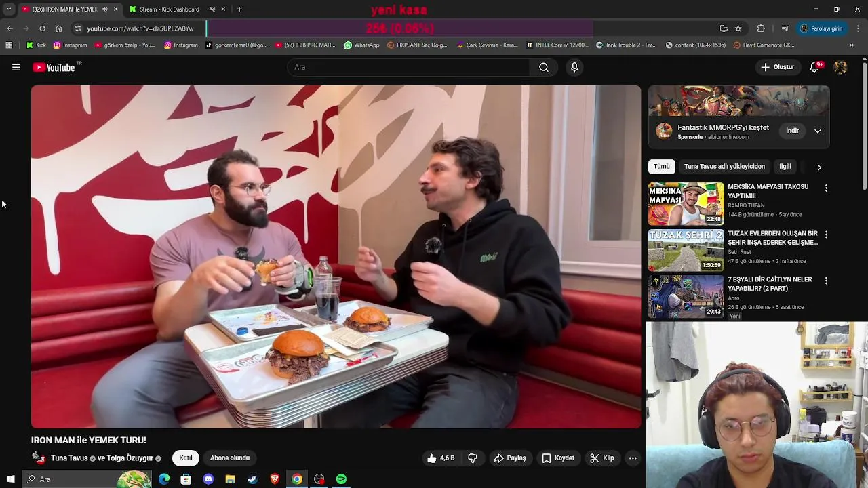Open Windows Start menu
The image size is (868, 488).
pos(10,479)
